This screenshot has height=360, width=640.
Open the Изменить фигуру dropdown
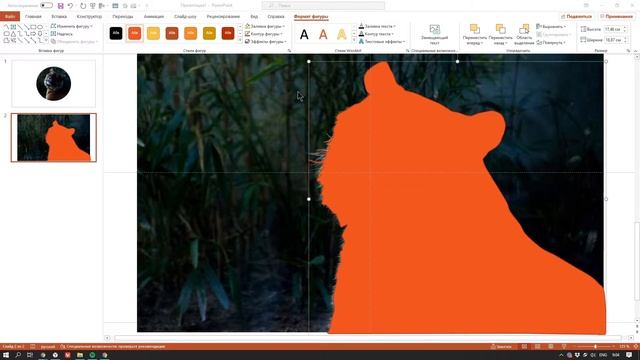(x=72, y=26)
